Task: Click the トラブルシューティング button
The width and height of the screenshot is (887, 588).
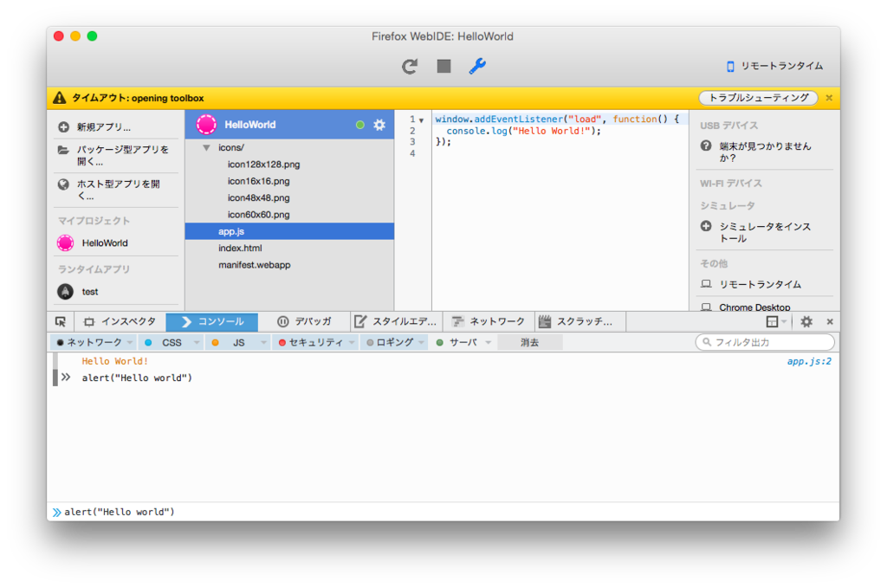Action: 758,98
